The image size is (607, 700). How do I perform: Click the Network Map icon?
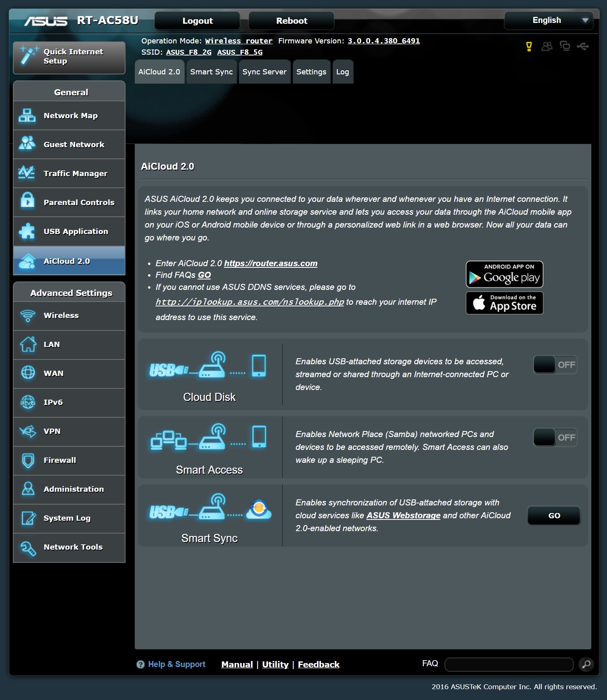click(x=27, y=116)
